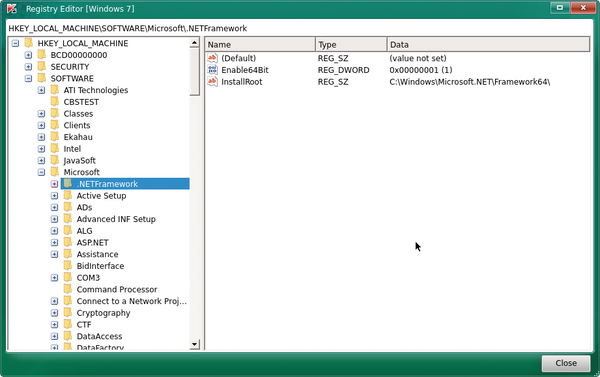Click the Ekahau folder icon
Image resolution: width=600 pixels, height=377 pixels.
click(x=55, y=137)
